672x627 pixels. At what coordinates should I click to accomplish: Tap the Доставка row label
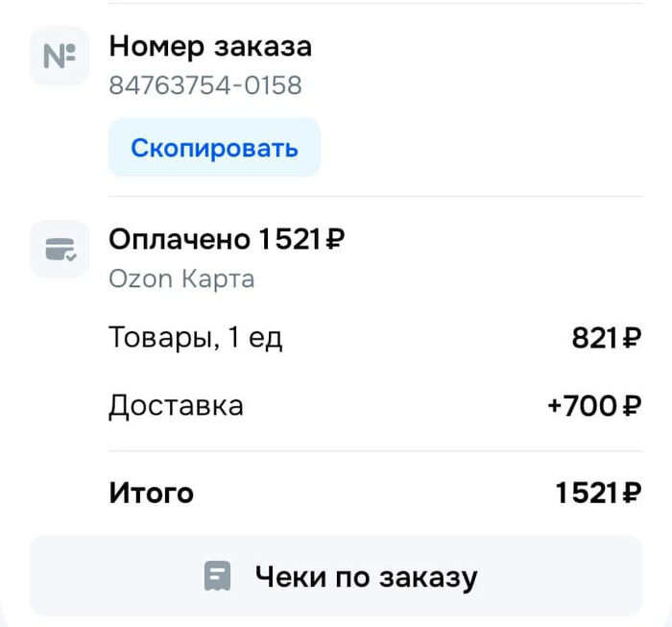(x=176, y=405)
